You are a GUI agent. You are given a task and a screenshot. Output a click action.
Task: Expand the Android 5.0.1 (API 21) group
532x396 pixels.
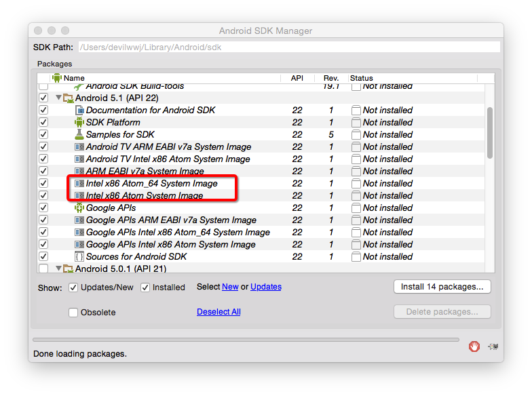coord(58,269)
